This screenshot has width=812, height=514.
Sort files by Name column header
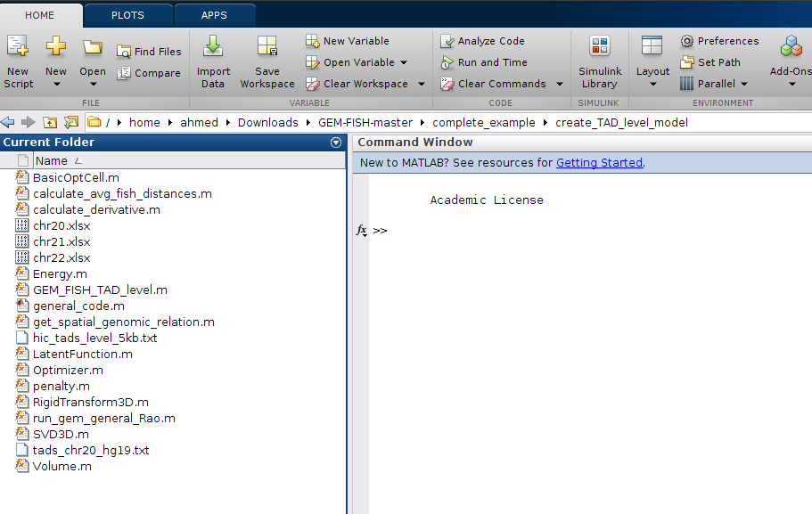pyautogui.click(x=189, y=160)
